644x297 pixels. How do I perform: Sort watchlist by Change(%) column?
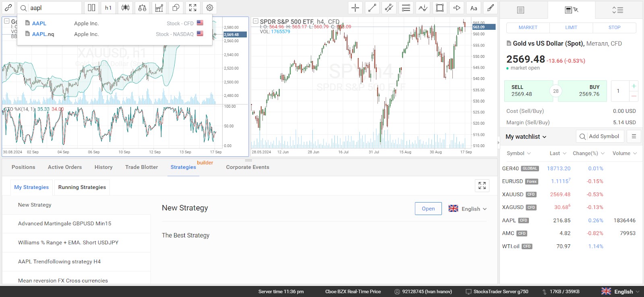(589, 153)
